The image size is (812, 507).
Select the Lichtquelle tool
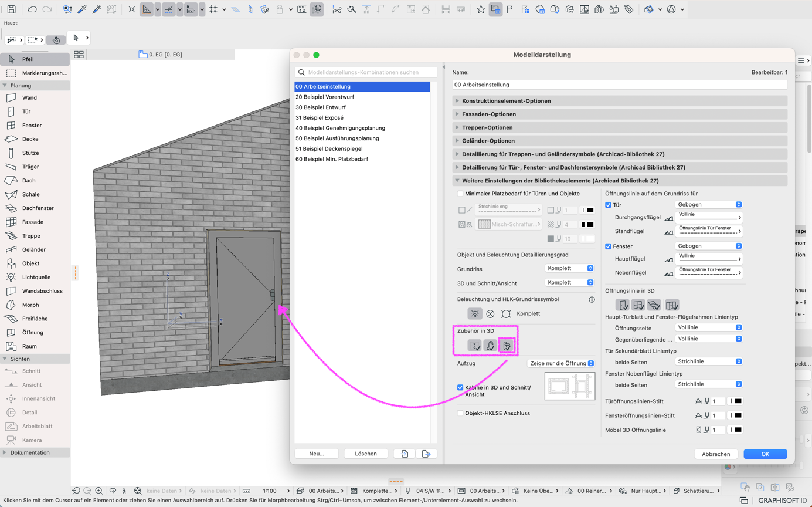point(35,277)
